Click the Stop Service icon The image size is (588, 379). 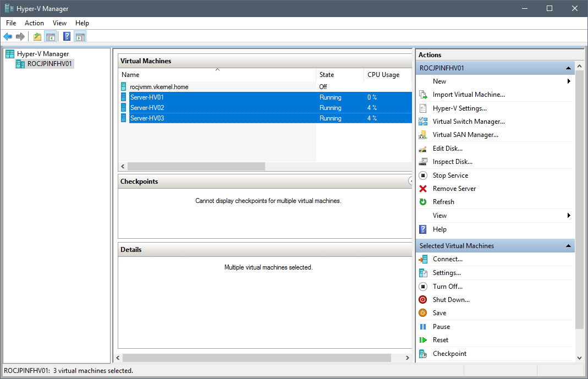pyautogui.click(x=423, y=175)
